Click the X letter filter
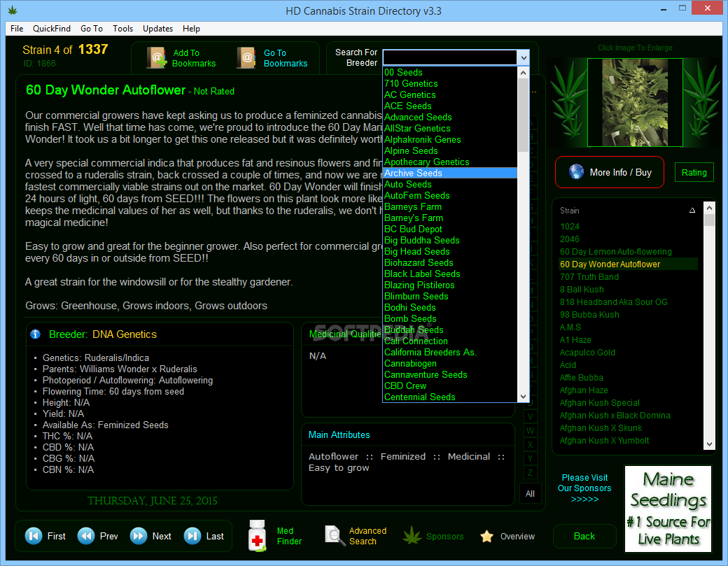The height and width of the screenshot is (566, 728). coord(530,444)
